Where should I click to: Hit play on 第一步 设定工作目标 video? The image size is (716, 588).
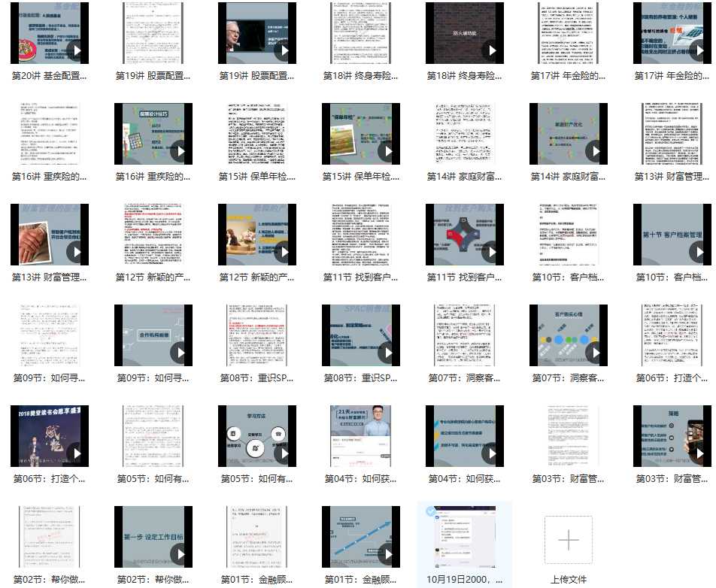(180, 555)
